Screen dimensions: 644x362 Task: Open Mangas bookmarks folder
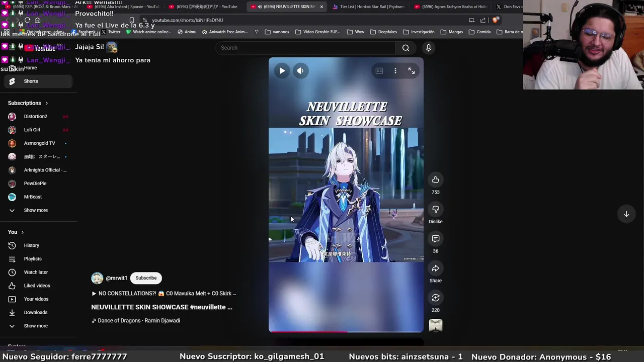[451, 32]
